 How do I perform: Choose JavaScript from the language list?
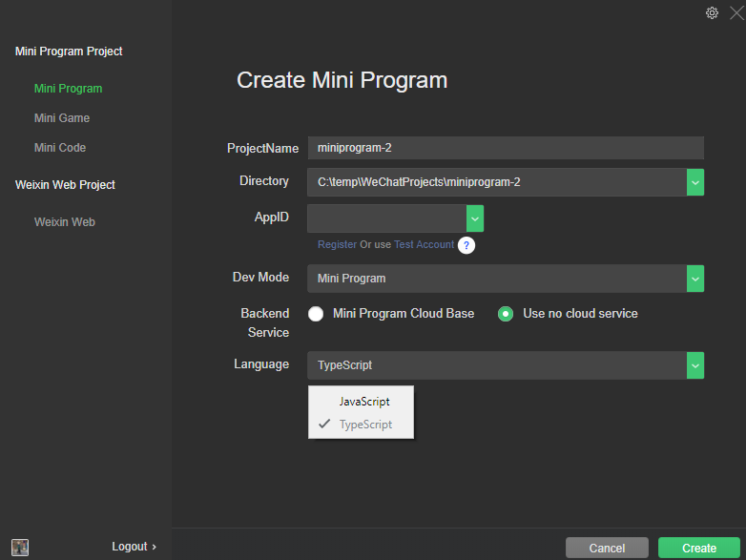(x=363, y=402)
